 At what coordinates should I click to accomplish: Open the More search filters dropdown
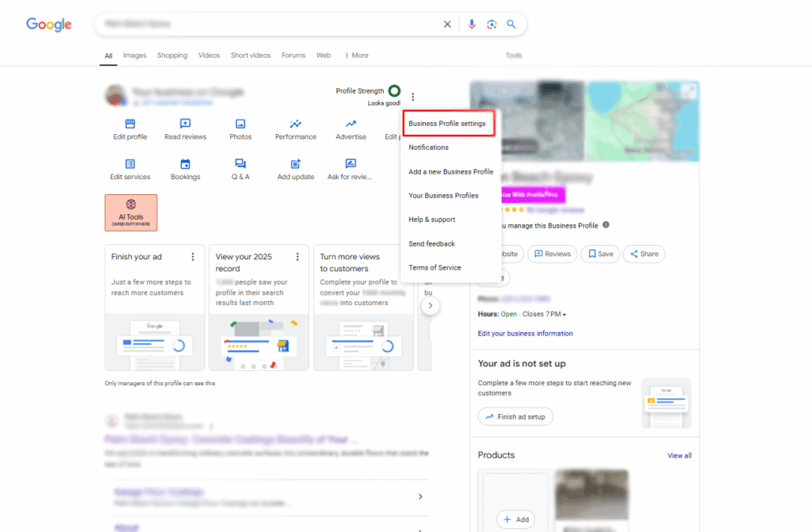(356, 55)
